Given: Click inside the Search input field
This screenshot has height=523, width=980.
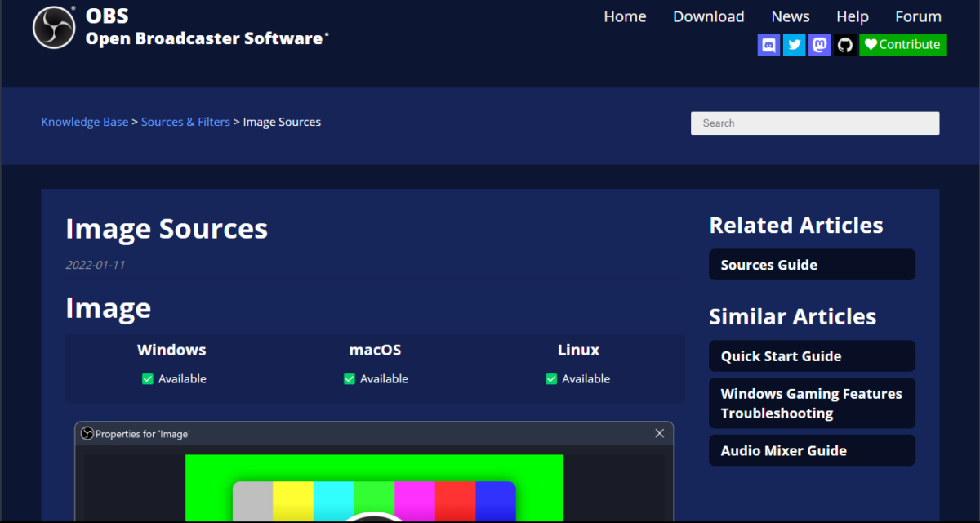Looking at the screenshot, I should (815, 123).
